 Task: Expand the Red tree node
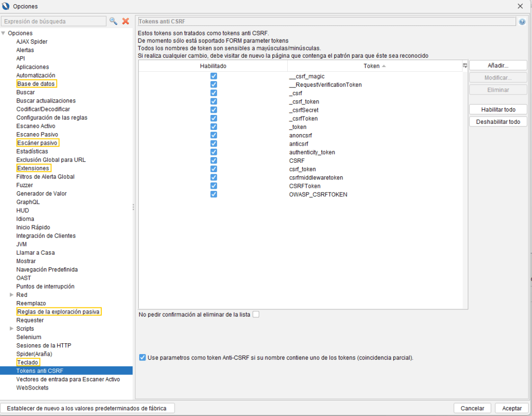point(12,295)
